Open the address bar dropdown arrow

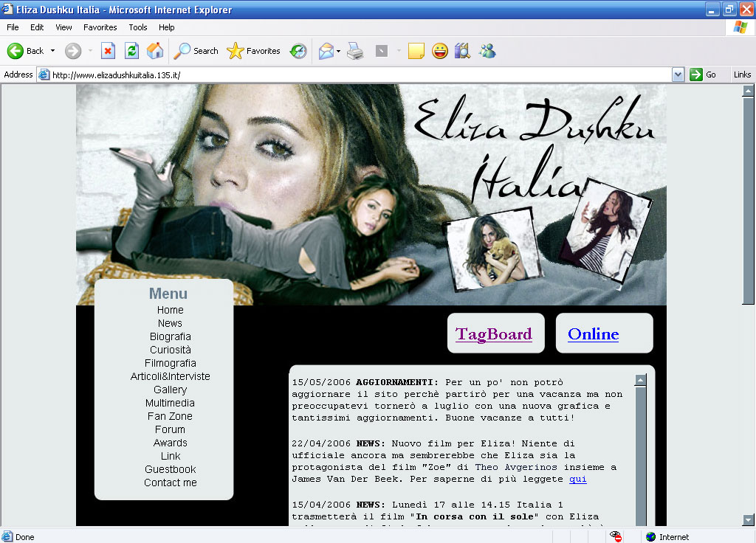pos(678,75)
